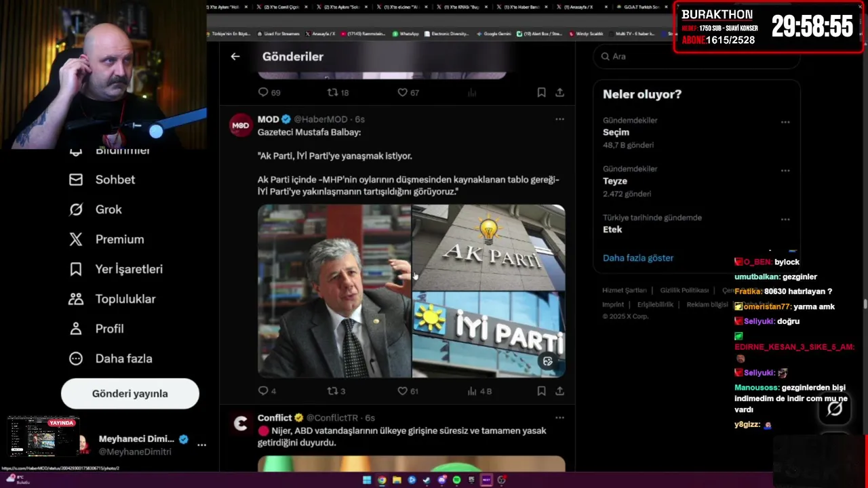Viewport: 868px width, 488px height.
Task: Share the top post with 69 replies
Action: point(559,92)
